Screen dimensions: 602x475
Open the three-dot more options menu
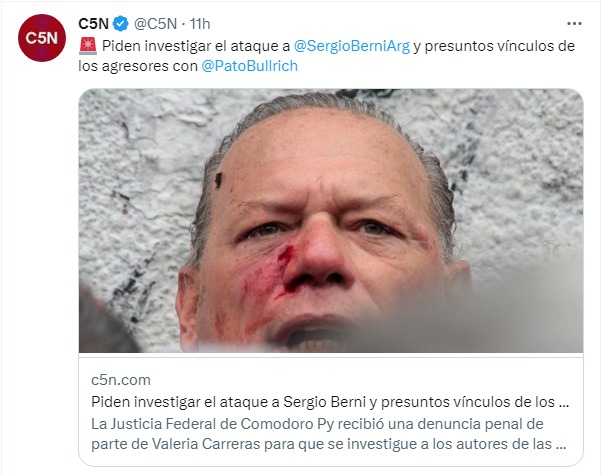tap(574, 24)
